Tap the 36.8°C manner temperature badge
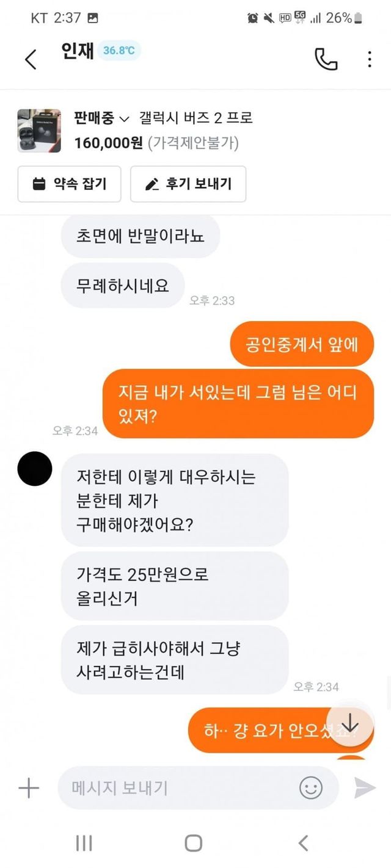 coord(119,51)
